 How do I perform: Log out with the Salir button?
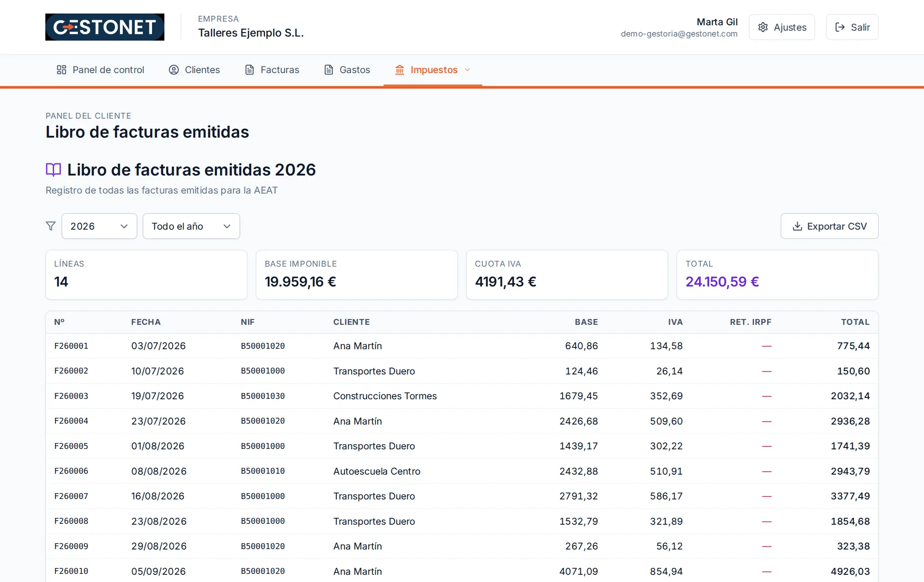[x=852, y=27]
